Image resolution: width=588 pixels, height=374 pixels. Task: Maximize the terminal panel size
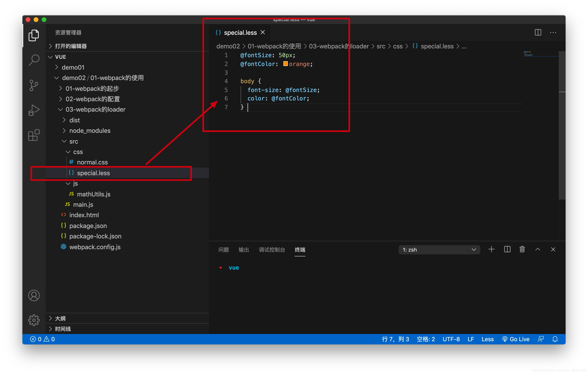click(x=538, y=249)
